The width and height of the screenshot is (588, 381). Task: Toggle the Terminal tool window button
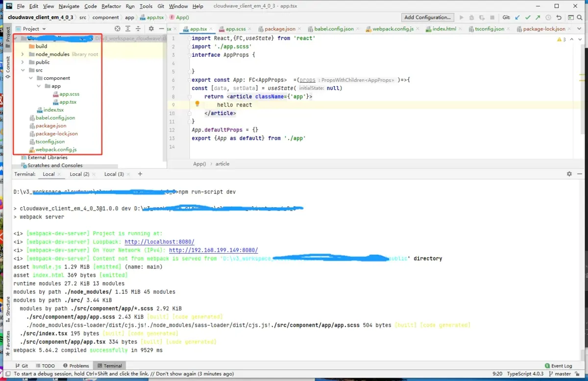pyautogui.click(x=109, y=366)
